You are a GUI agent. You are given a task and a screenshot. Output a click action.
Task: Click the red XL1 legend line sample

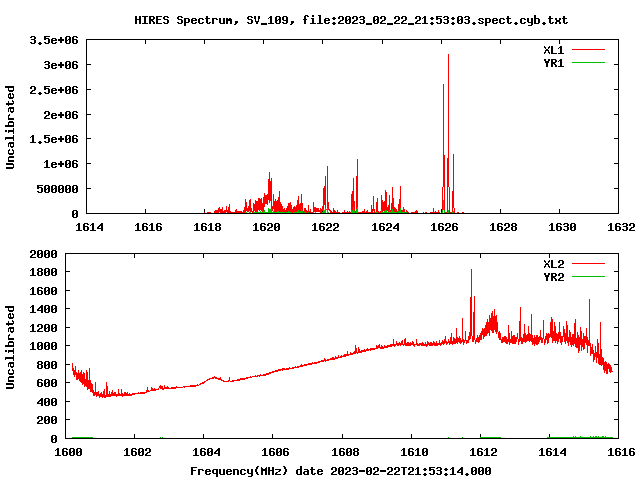pos(588,50)
